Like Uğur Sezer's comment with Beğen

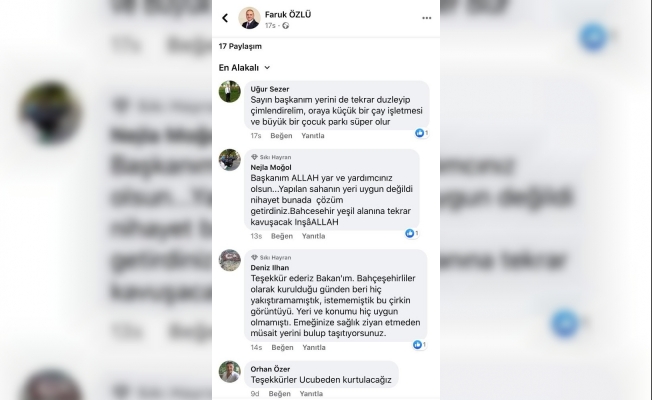281,136
